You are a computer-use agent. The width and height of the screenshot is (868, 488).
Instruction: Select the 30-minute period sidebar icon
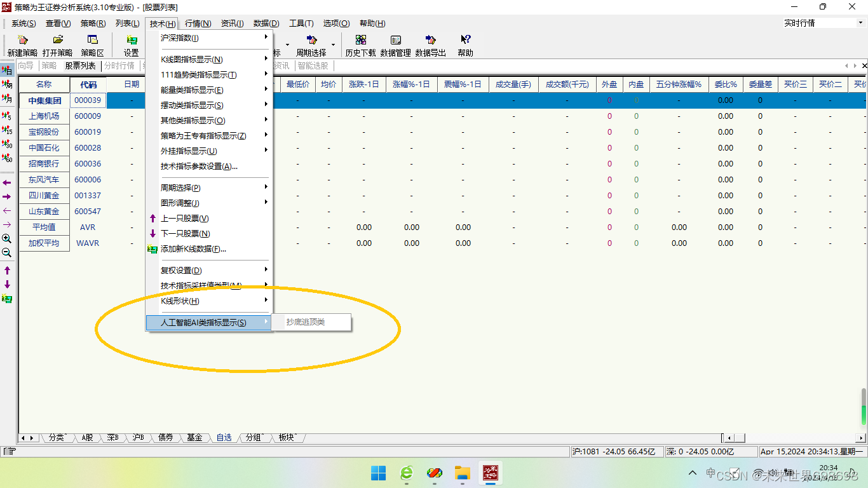click(7, 144)
